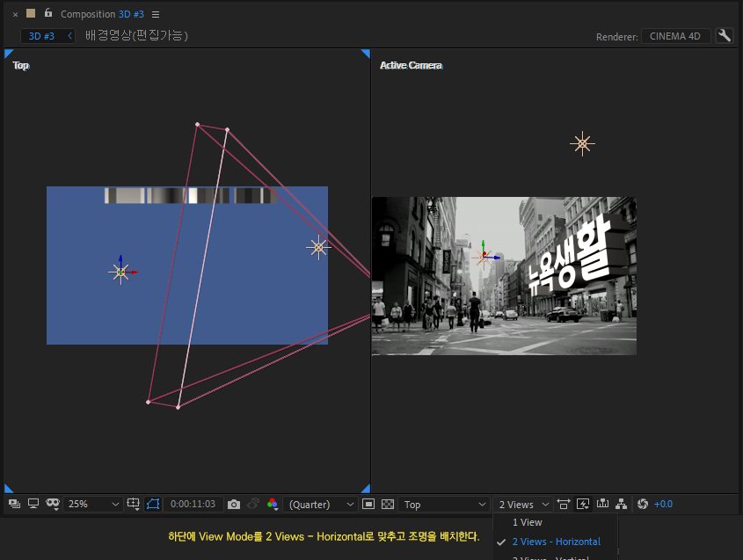The image size is (743, 560).
Task: Toggle mask and shape path visibility button
Action: tap(153, 504)
